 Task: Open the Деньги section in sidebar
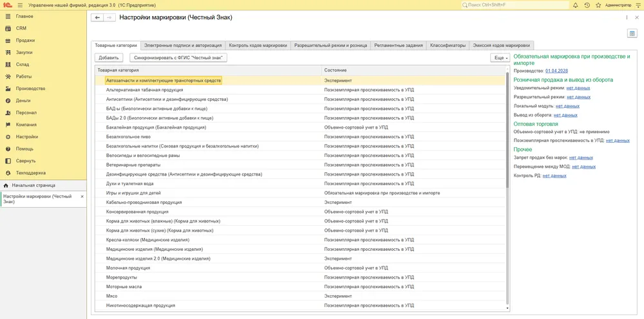tap(23, 100)
